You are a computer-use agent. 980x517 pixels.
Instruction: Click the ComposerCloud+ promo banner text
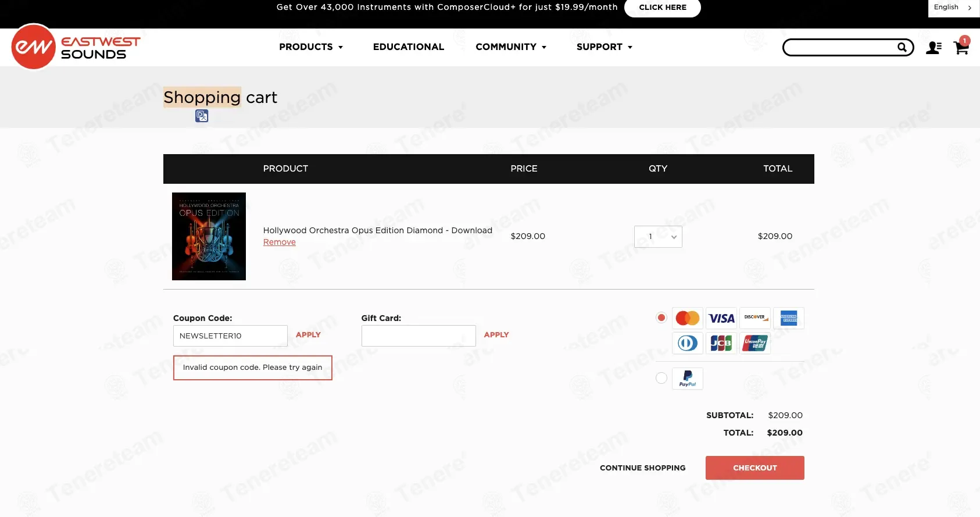point(447,8)
